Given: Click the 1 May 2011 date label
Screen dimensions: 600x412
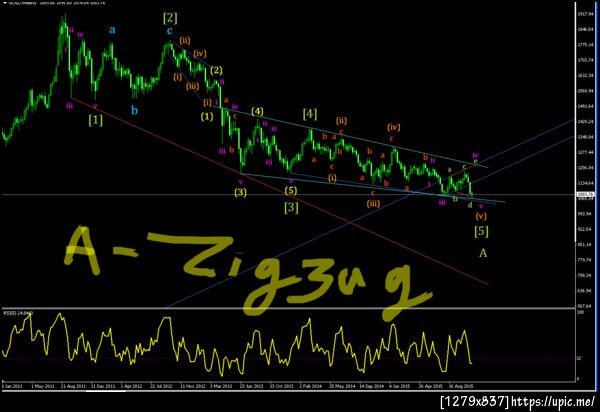Looking at the screenshot, I should 43,386.
